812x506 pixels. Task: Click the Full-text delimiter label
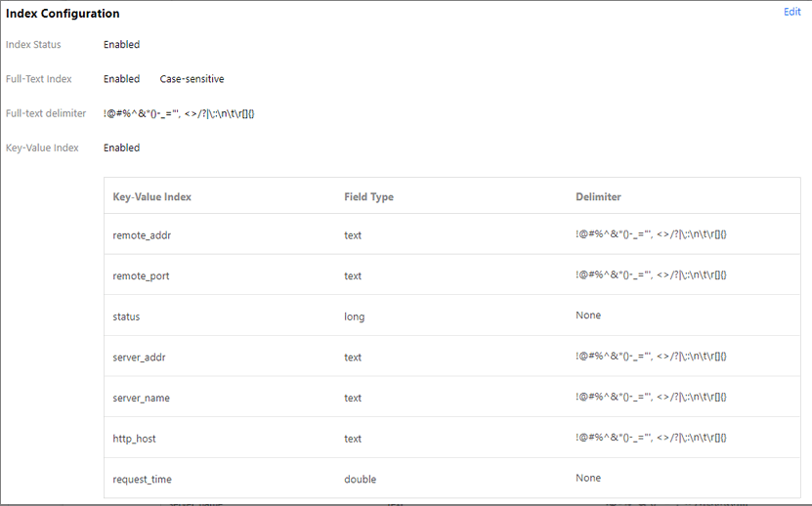(46, 113)
